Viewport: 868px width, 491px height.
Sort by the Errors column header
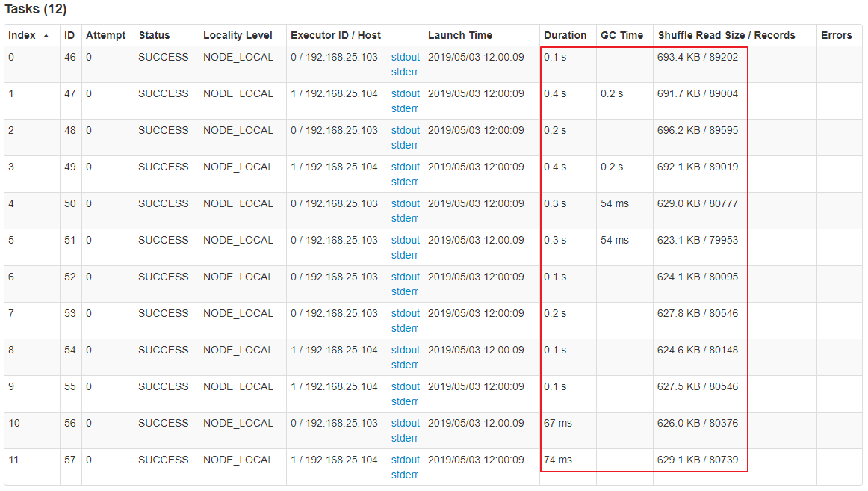[x=836, y=35]
